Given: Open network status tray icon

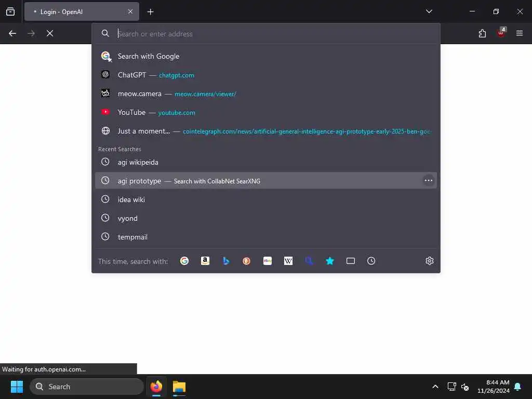Looking at the screenshot, I should pyautogui.click(x=451, y=387).
